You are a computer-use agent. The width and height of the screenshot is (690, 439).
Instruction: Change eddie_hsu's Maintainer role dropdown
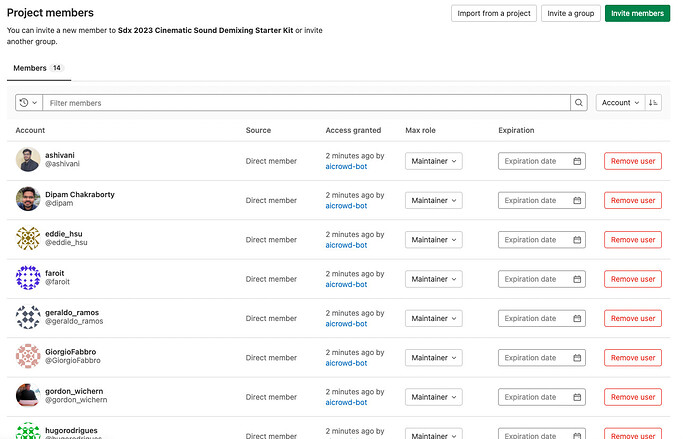coord(433,240)
